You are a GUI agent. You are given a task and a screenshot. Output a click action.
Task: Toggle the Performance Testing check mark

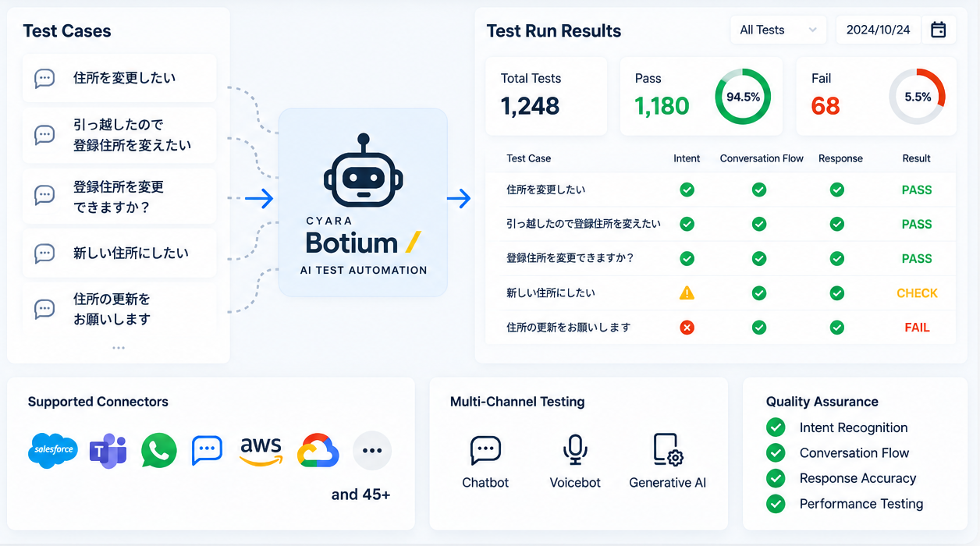coord(776,503)
